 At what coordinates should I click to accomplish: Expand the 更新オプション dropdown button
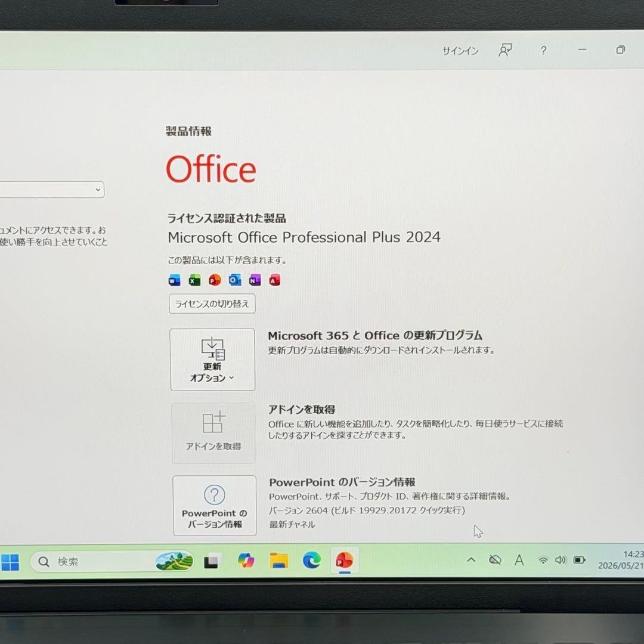(212, 360)
